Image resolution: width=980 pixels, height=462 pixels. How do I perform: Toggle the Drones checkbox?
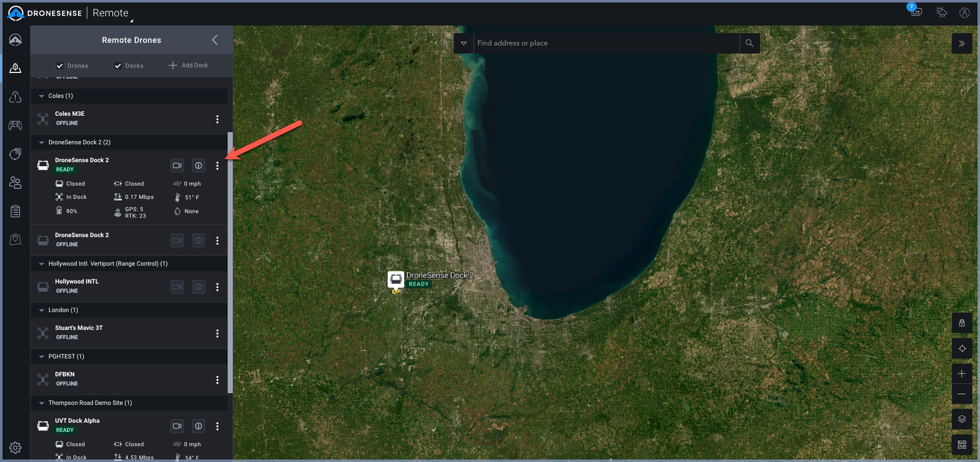60,66
